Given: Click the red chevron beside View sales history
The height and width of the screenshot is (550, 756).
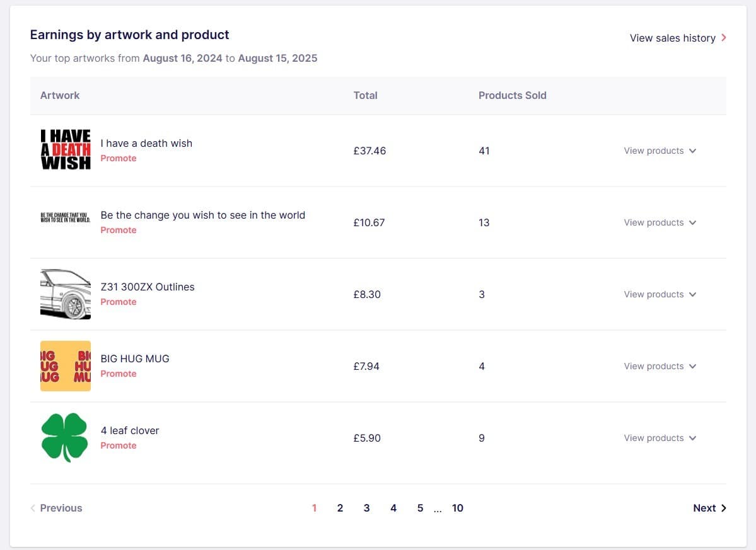Looking at the screenshot, I should click(723, 38).
